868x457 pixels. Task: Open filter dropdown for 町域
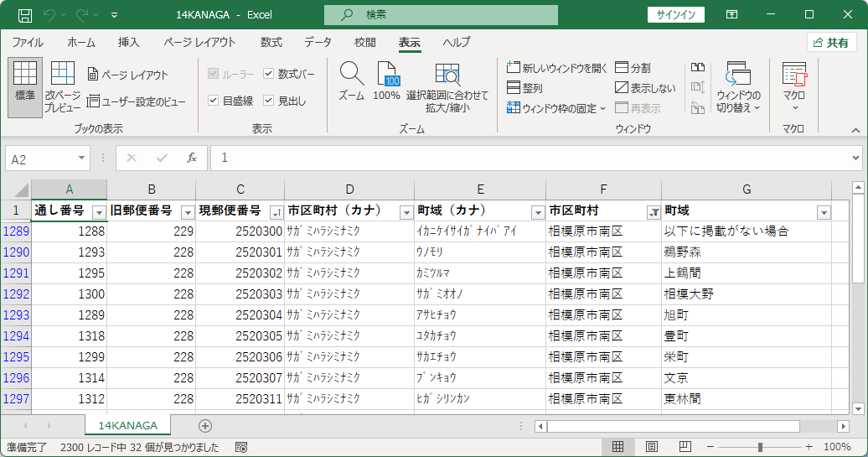[x=824, y=212]
